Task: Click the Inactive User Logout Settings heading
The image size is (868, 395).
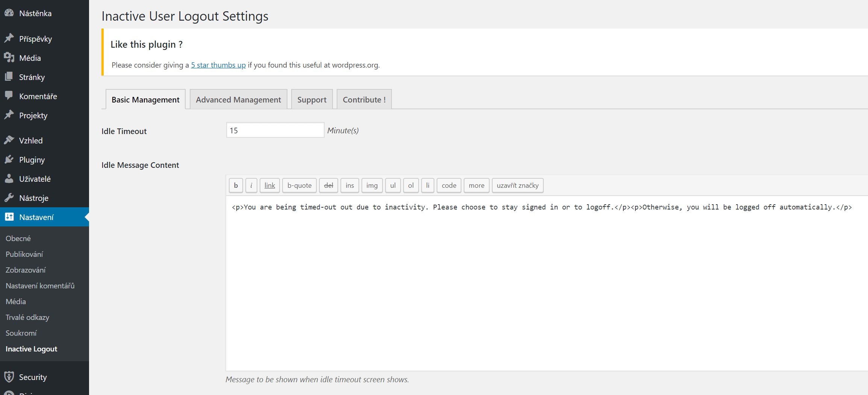Action: pyautogui.click(x=185, y=16)
